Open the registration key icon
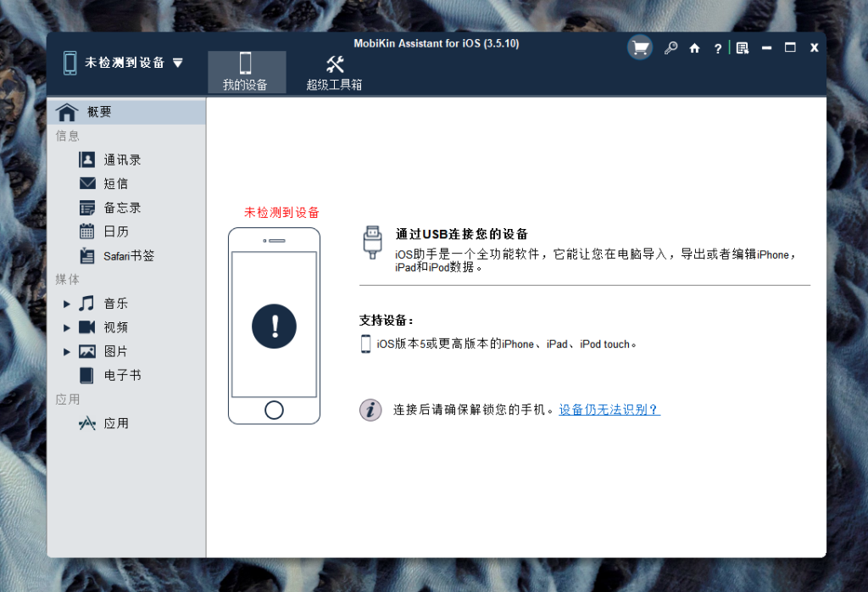 tap(670, 48)
